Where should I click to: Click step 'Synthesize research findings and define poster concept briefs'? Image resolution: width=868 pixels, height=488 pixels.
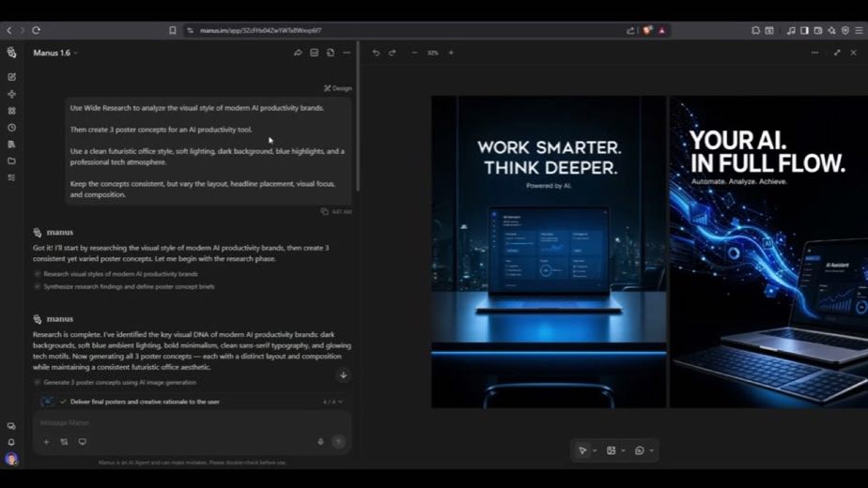(129, 286)
